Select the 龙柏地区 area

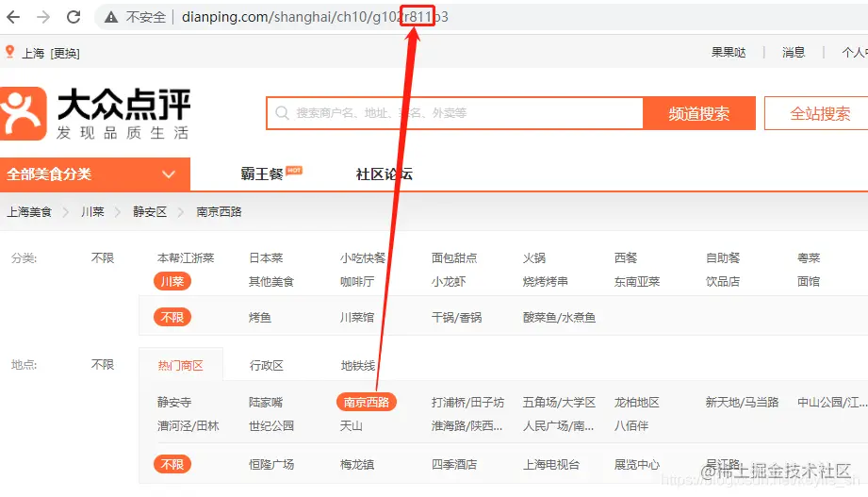(636, 403)
